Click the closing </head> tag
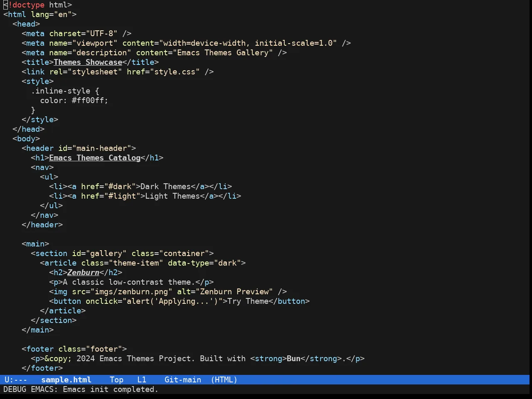 pyautogui.click(x=28, y=129)
